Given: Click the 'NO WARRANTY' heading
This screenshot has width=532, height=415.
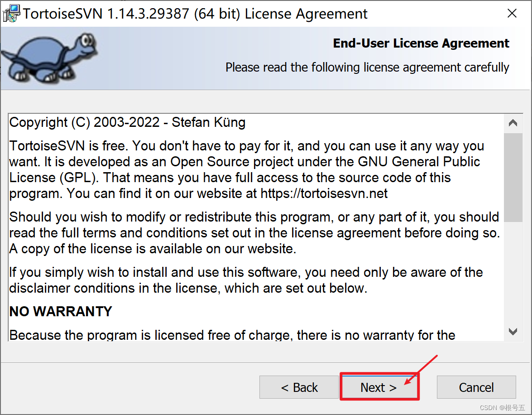Looking at the screenshot, I should point(61,311).
